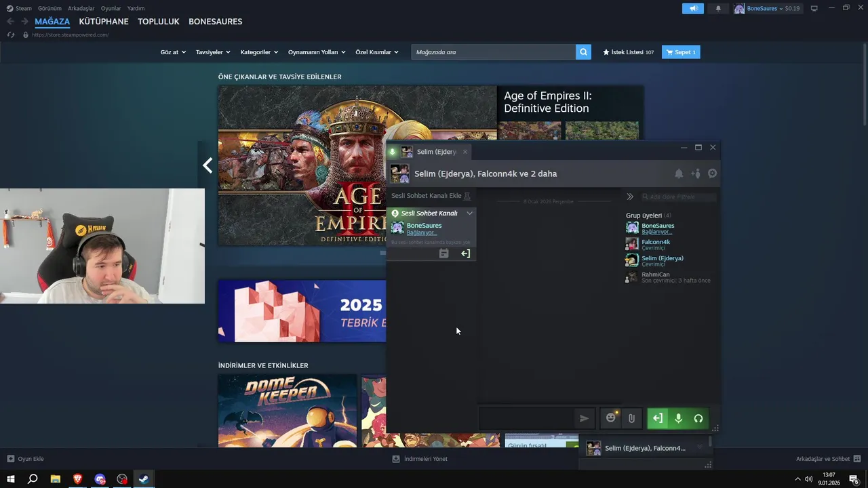
Task: Go back with the Steam navigation arrow
Action: click(10, 21)
